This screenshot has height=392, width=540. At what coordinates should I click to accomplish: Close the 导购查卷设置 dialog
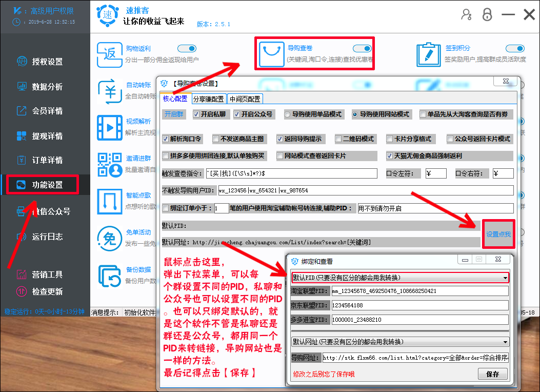[x=506, y=81]
